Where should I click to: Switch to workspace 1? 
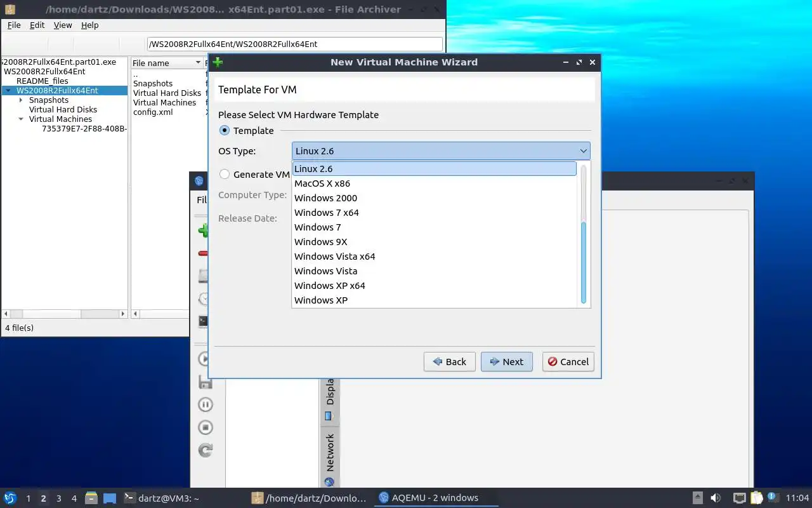pyautogui.click(x=28, y=498)
